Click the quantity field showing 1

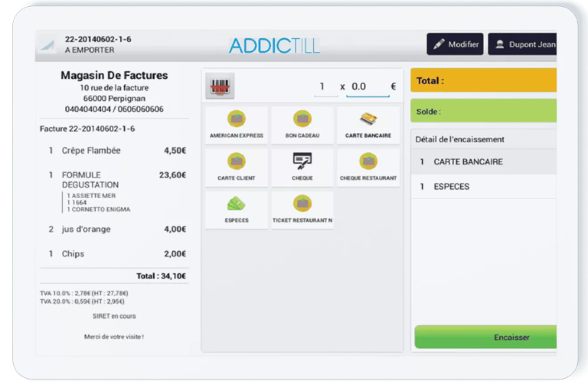[x=326, y=87]
